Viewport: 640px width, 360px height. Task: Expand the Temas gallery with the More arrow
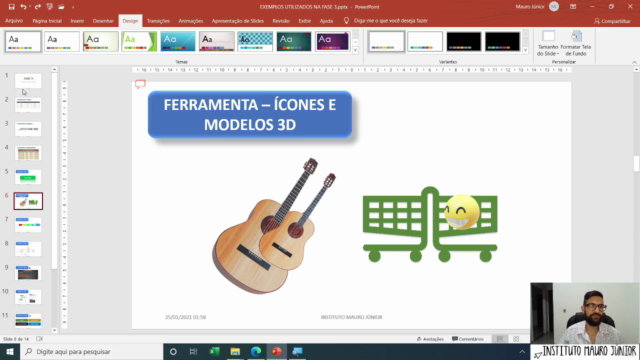[x=356, y=51]
